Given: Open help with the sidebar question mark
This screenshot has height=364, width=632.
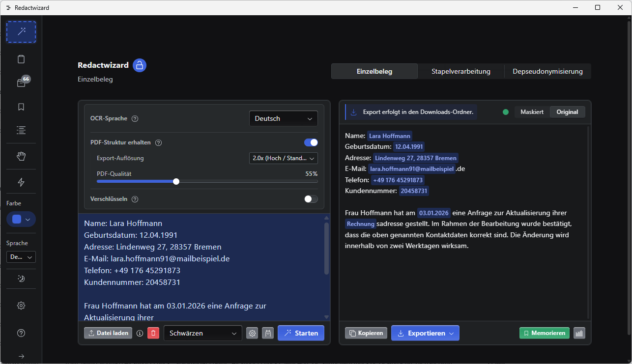Looking at the screenshot, I should [x=21, y=333].
